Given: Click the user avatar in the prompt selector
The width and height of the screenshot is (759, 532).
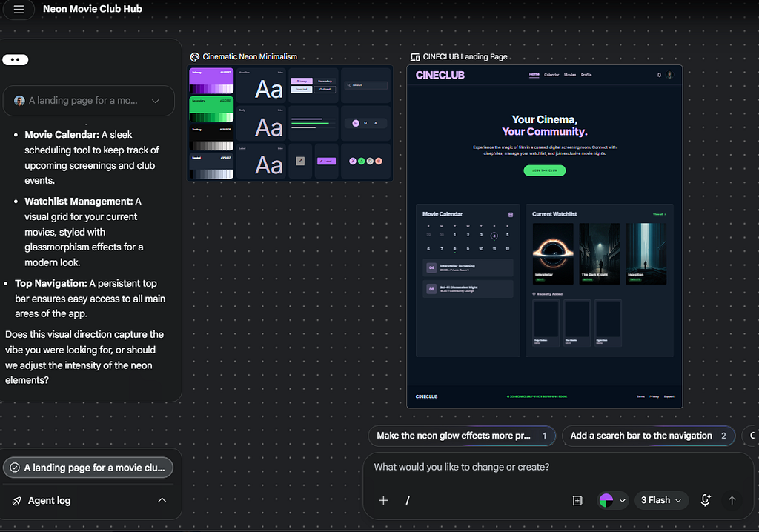Looking at the screenshot, I should (x=19, y=101).
